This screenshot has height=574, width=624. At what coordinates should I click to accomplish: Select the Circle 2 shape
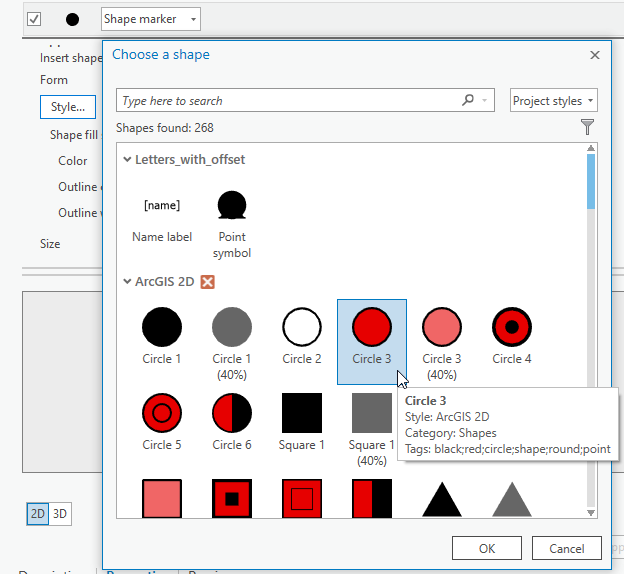click(x=302, y=335)
